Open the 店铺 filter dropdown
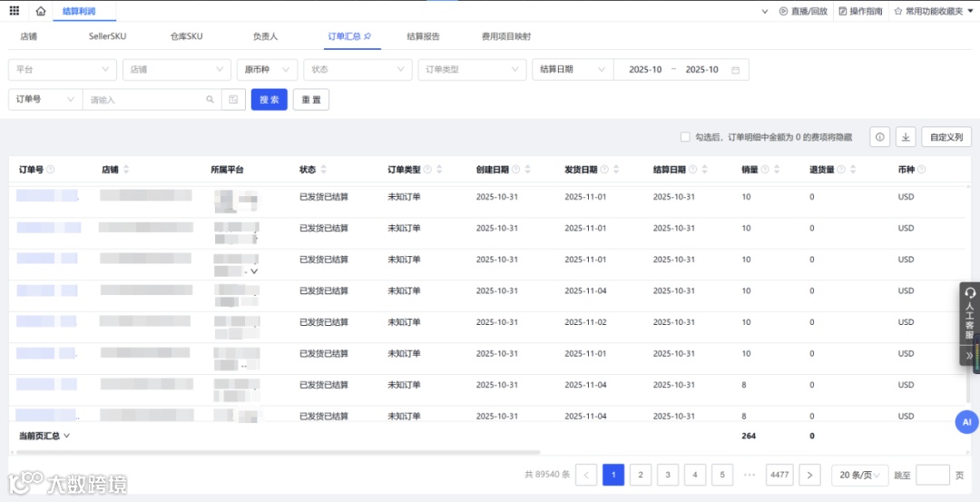Viewport: 980px width, 502px height. (x=177, y=70)
